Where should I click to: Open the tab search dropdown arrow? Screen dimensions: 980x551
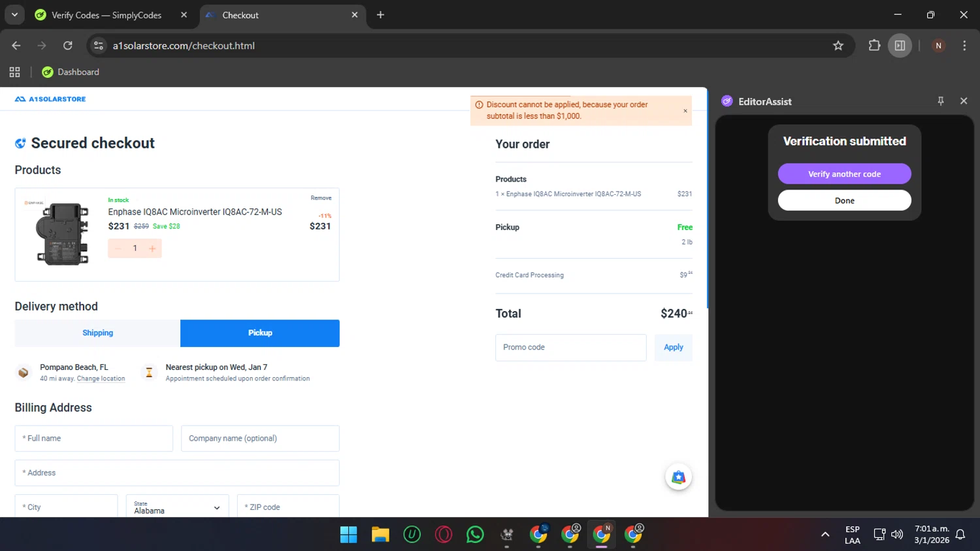coord(14,14)
